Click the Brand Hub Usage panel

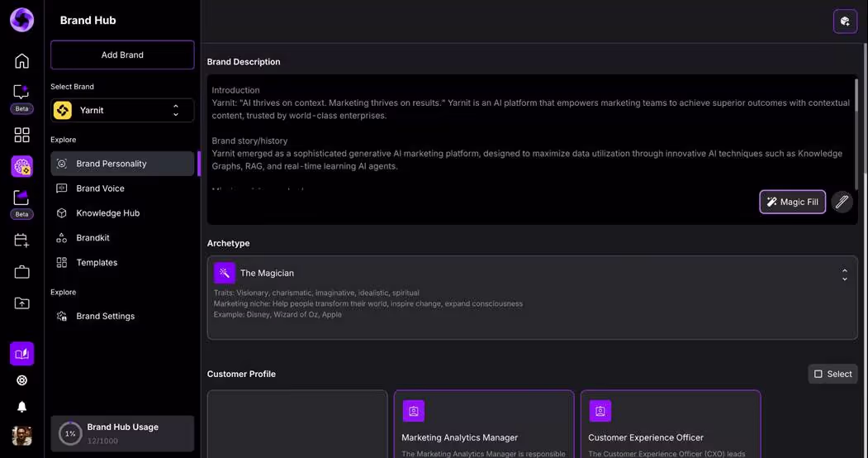point(122,434)
